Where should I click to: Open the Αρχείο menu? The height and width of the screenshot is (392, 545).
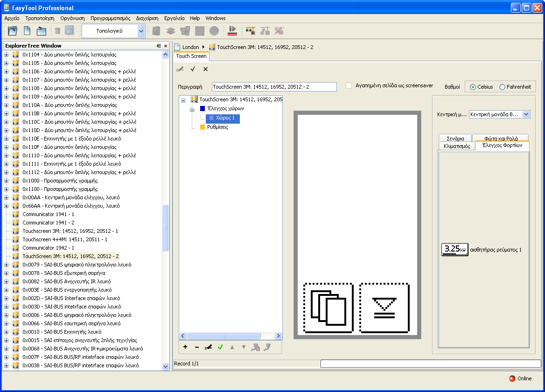point(12,18)
